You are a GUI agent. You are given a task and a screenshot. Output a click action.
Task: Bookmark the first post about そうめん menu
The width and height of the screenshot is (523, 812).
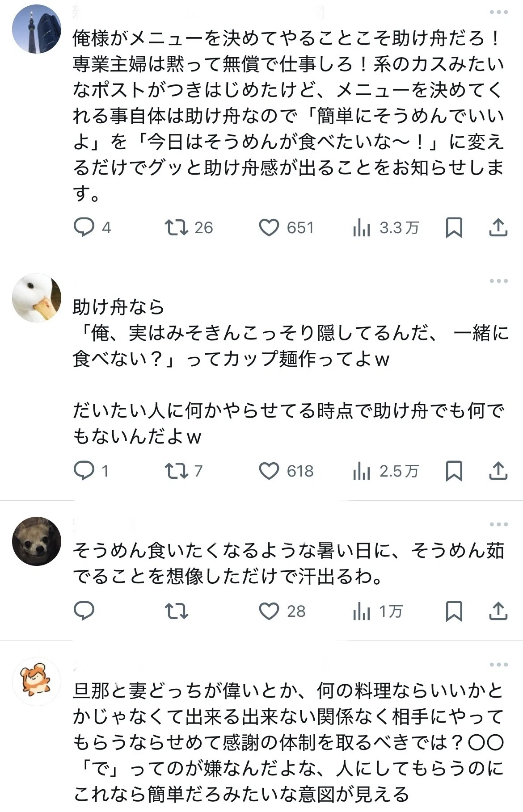pyautogui.click(x=454, y=227)
